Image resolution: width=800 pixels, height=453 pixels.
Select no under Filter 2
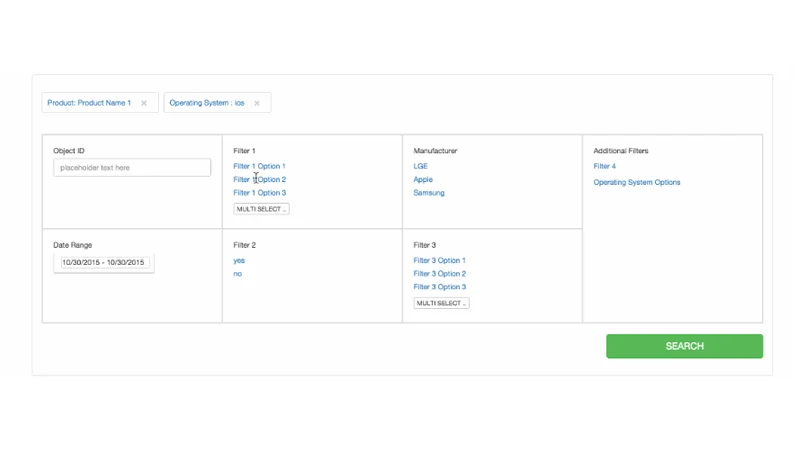coord(238,274)
